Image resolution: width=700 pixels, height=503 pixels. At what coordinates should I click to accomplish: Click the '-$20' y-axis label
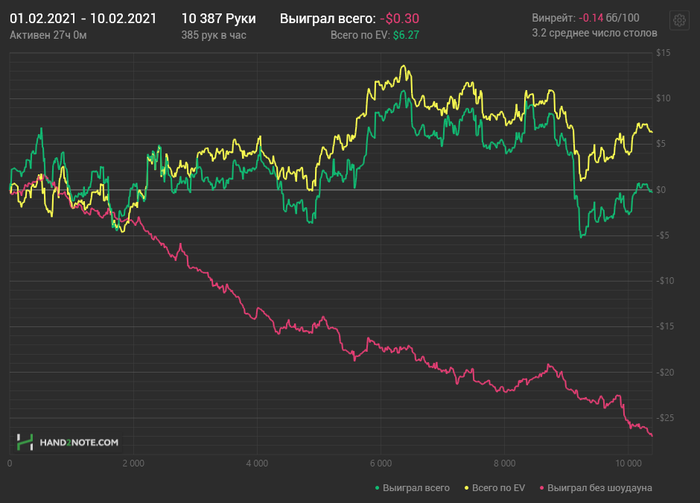coord(665,372)
